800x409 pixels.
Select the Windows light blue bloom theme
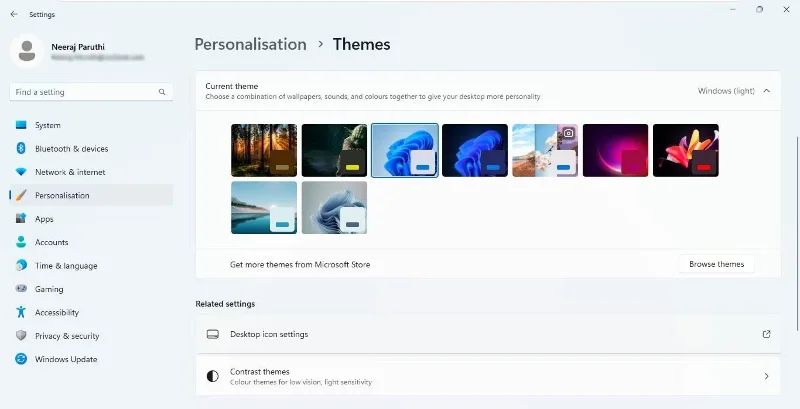(405, 150)
